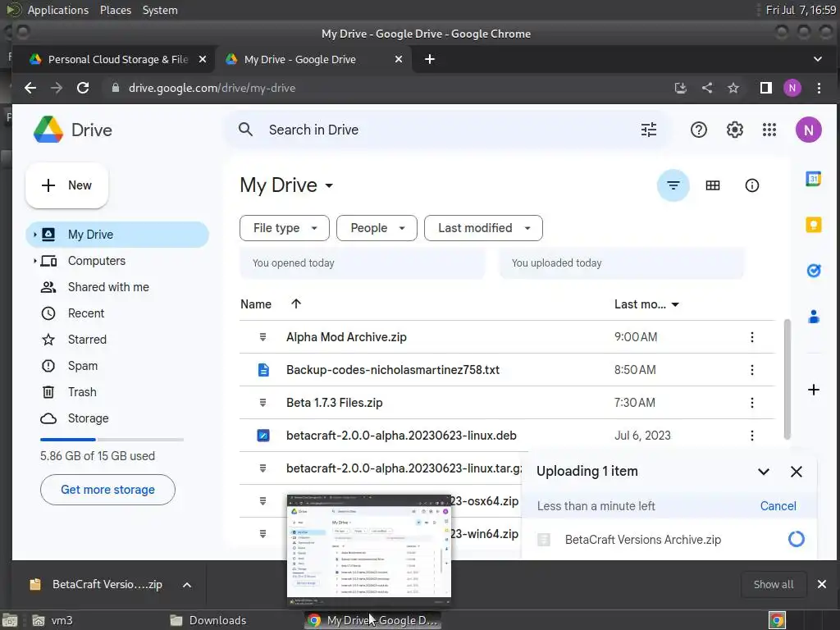Screen dimensions: 840x630
Task: Reload the current page
Action: pyautogui.click(x=83, y=88)
